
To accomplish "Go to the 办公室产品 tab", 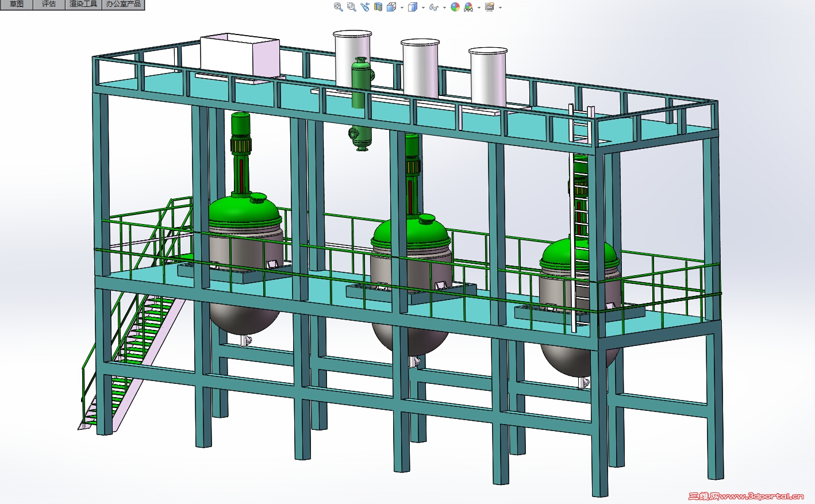I will click(123, 4).
